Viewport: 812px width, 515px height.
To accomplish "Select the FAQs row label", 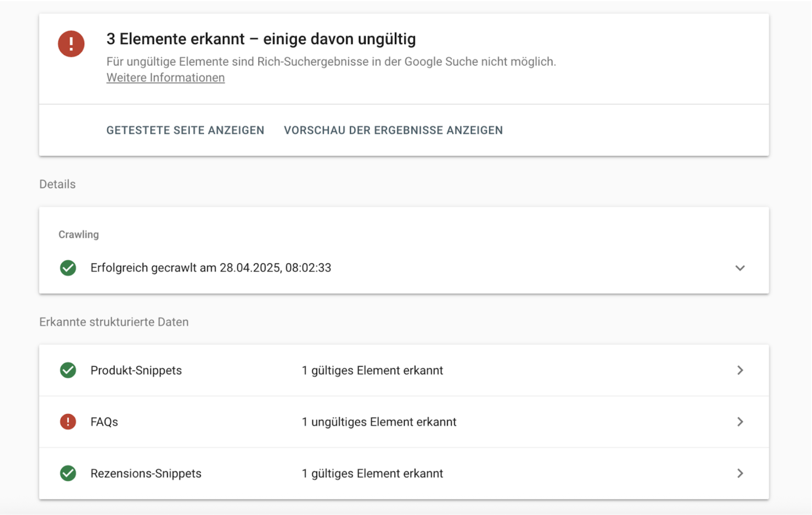I will [104, 422].
